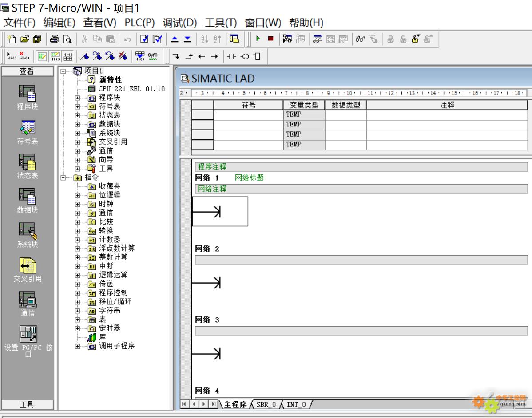Open the 查看(V) menu
This screenshot has height=418, width=532.
point(100,23)
